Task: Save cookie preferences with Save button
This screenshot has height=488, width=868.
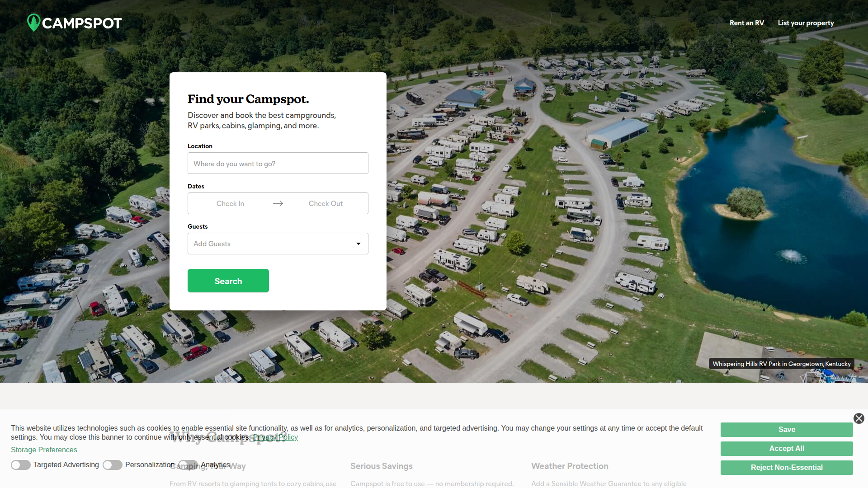Action: coord(787,430)
